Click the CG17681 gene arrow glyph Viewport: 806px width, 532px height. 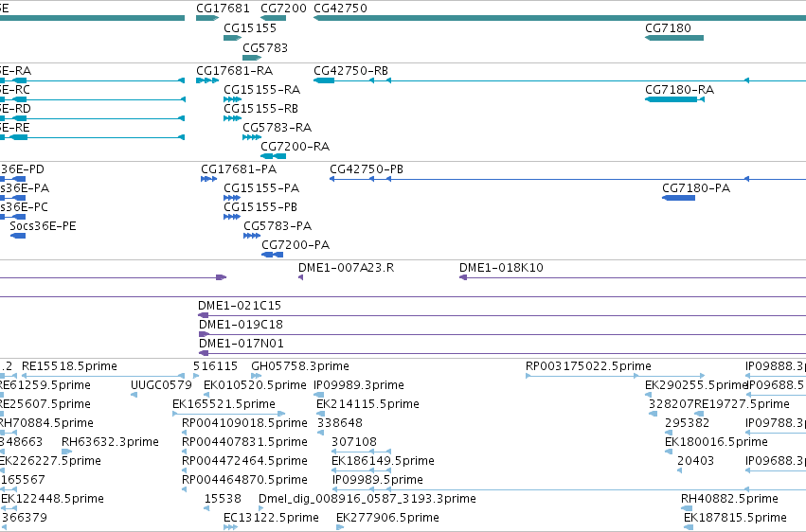coord(207,18)
